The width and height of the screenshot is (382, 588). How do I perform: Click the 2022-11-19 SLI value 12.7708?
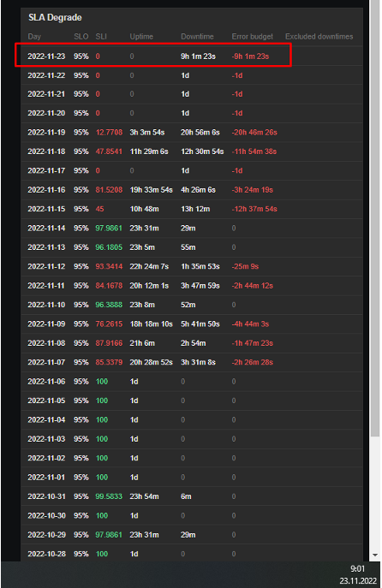[x=109, y=133]
